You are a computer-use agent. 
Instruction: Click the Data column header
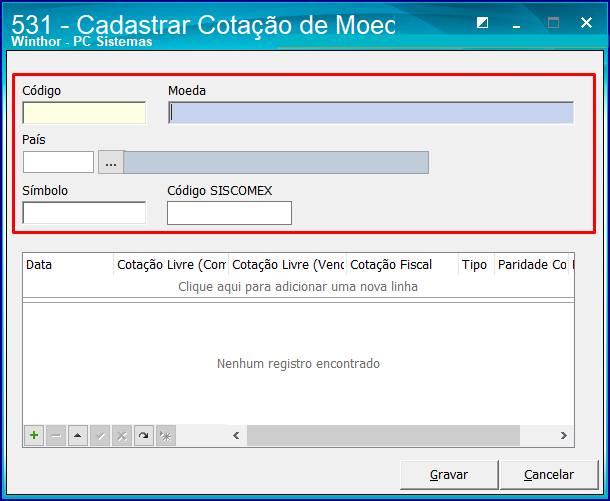coord(68,265)
